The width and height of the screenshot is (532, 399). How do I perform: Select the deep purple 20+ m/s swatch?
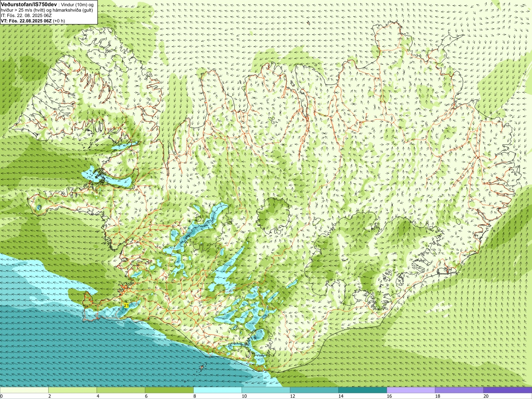coord(507,390)
